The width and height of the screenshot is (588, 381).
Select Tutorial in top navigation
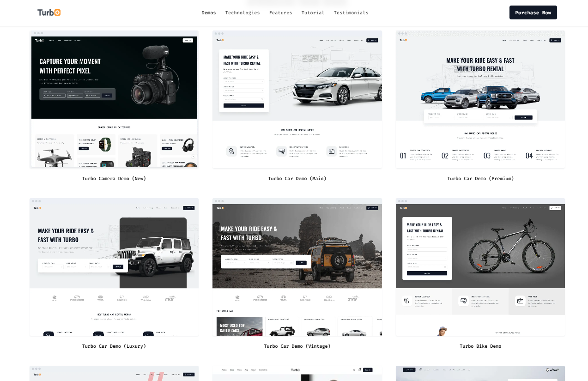coord(313,13)
